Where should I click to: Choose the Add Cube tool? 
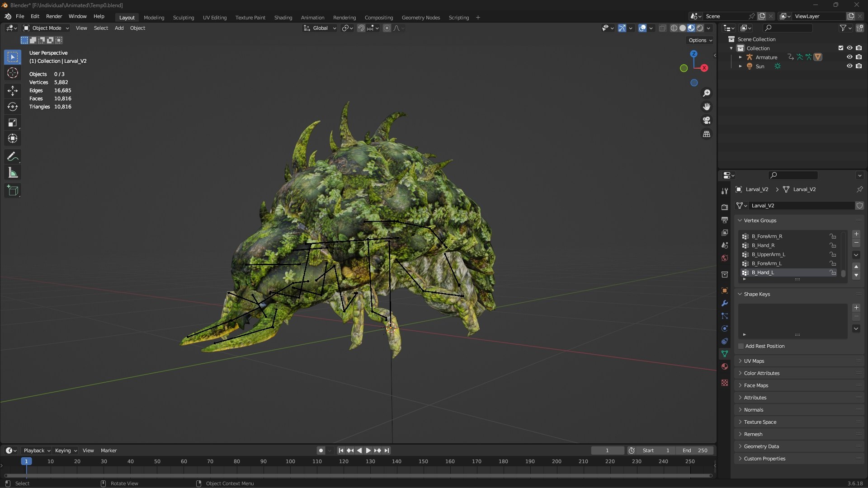click(13, 191)
